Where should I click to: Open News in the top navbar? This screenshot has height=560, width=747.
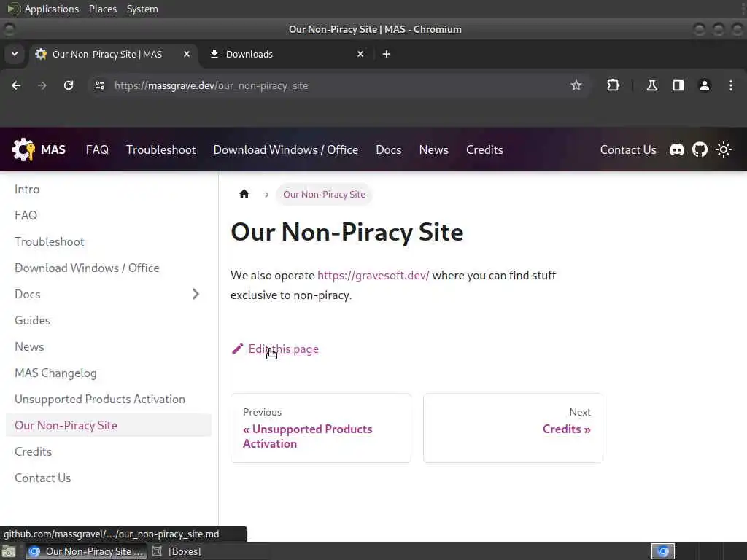pyautogui.click(x=433, y=150)
